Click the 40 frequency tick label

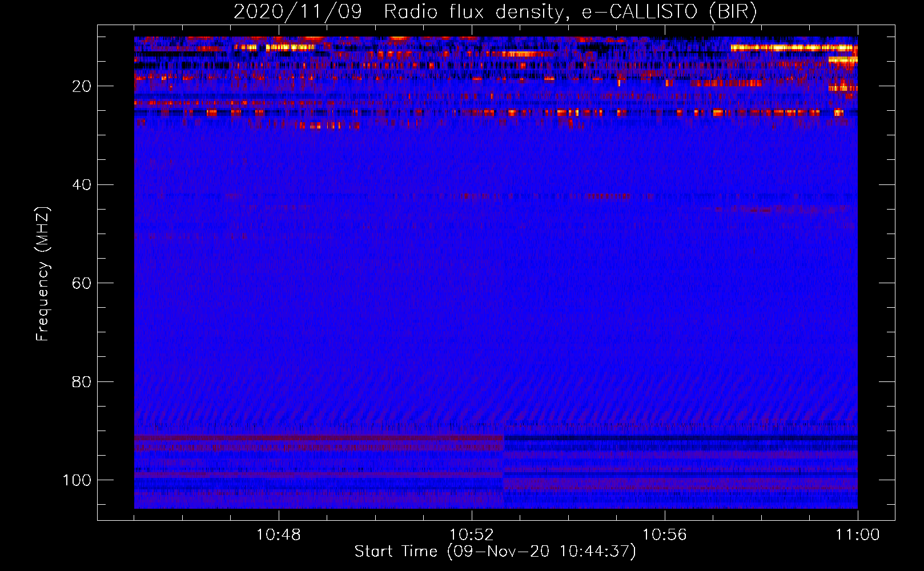(x=82, y=185)
